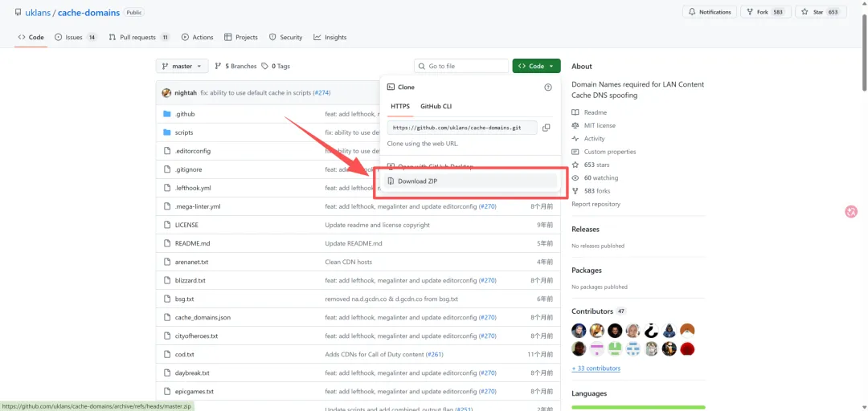Star the repository

[821, 11]
